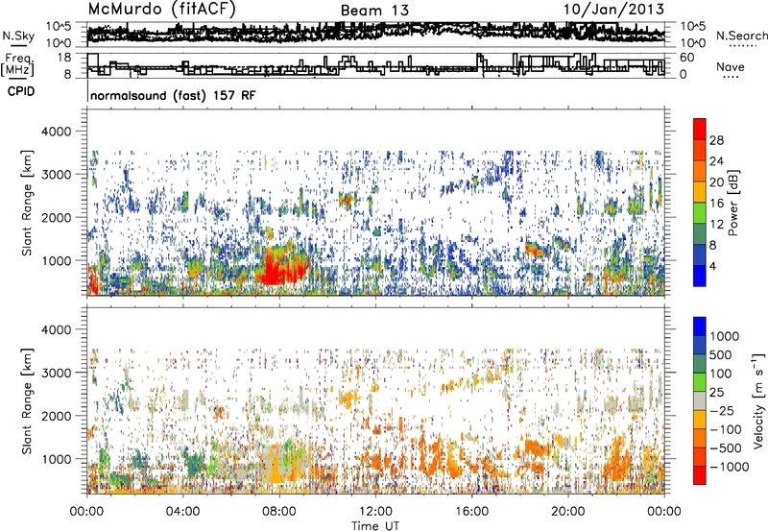Viewport: 768px width, 532px height.
Task: Click the "12:00" time tick label
Action: [x=375, y=512]
